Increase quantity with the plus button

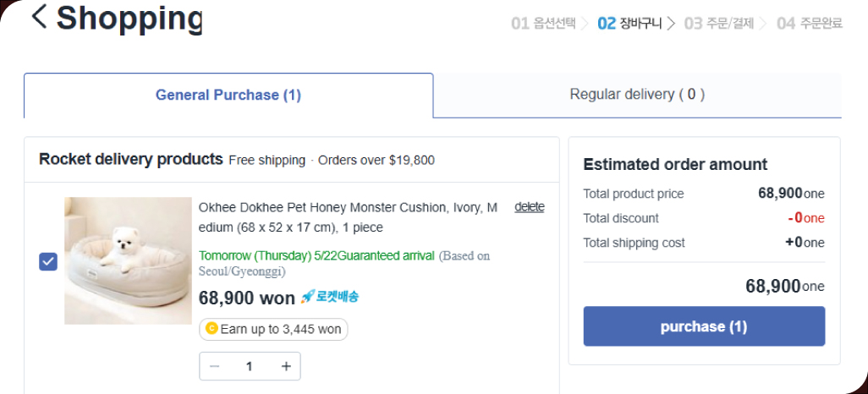point(286,366)
